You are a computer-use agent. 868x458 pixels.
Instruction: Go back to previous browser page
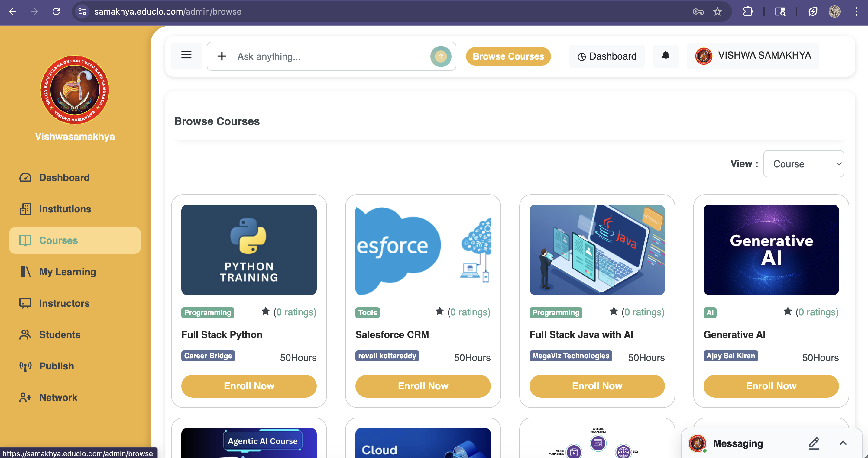pyautogui.click(x=13, y=11)
